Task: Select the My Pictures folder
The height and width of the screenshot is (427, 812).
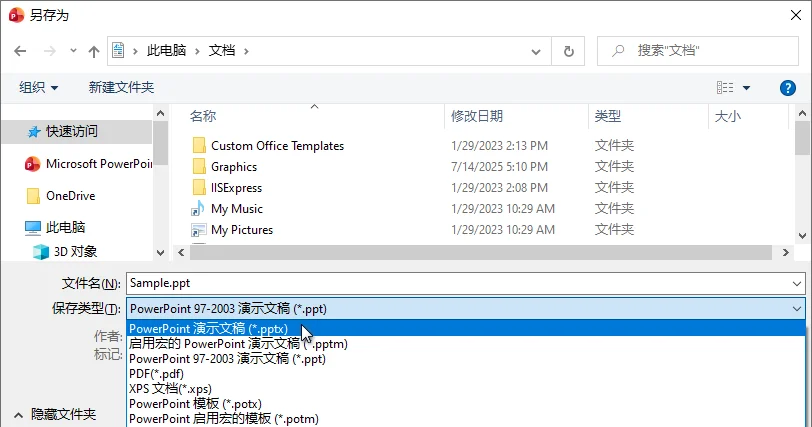Action: point(242,230)
